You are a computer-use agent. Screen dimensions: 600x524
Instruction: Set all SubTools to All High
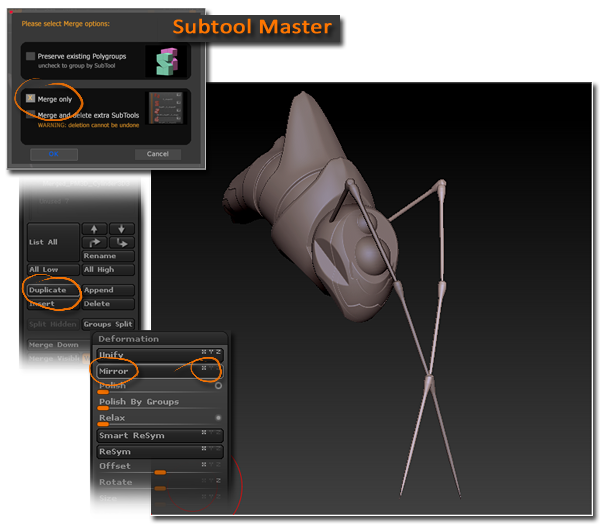pos(108,269)
